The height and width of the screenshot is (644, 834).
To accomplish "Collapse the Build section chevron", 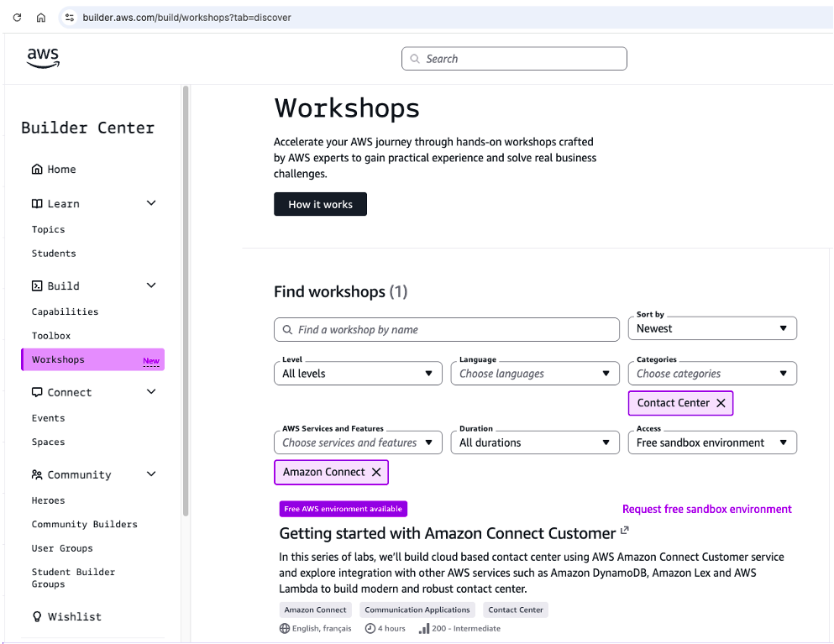I will click(x=151, y=285).
